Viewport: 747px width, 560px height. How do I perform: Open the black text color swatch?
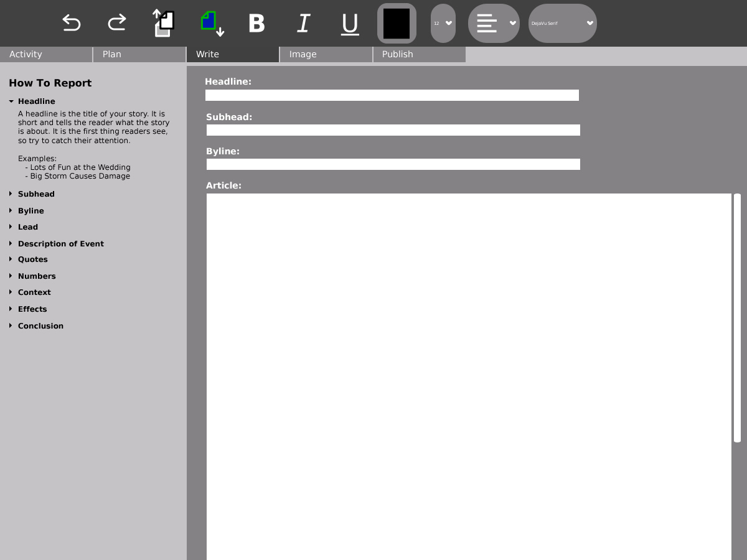click(x=397, y=23)
